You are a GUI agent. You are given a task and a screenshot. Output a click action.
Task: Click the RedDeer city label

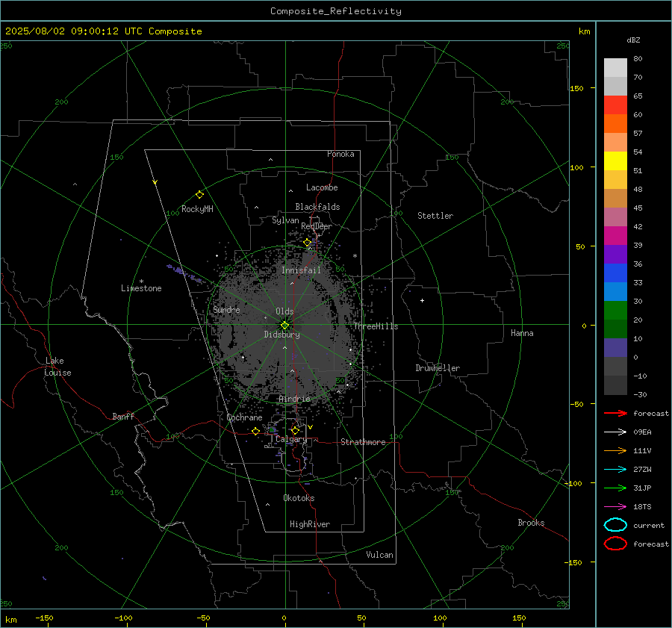click(x=317, y=226)
